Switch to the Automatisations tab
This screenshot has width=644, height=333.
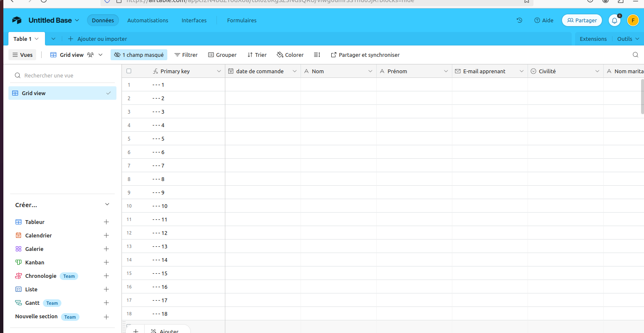[x=148, y=20]
